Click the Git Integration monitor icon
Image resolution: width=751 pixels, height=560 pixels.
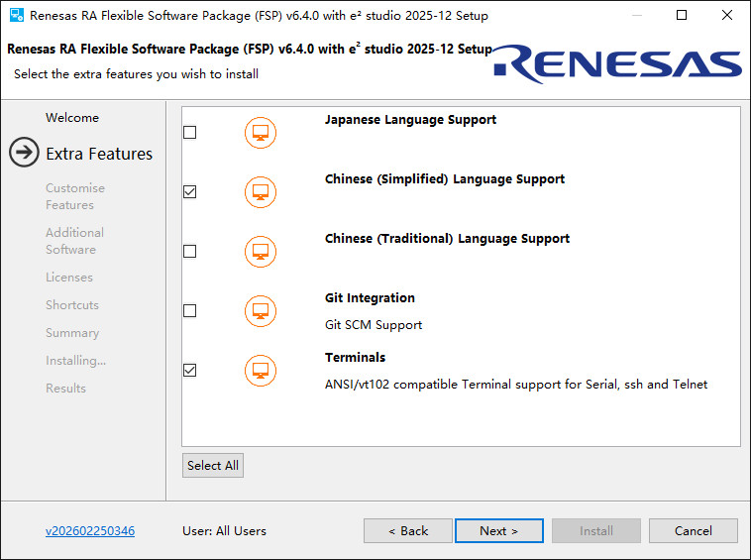[x=261, y=311]
